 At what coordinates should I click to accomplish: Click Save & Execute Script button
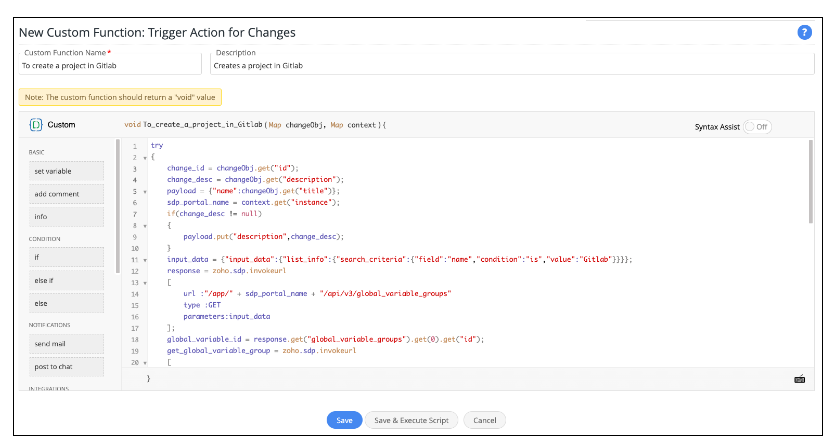pyautogui.click(x=411, y=420)
